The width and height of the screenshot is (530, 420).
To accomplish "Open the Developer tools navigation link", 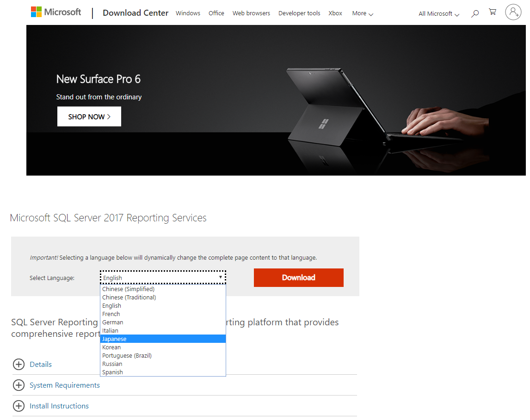I will point(299,13).
